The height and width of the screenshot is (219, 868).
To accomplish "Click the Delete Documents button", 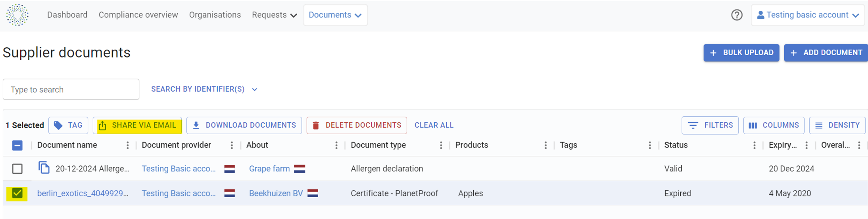I will [357, 125].
